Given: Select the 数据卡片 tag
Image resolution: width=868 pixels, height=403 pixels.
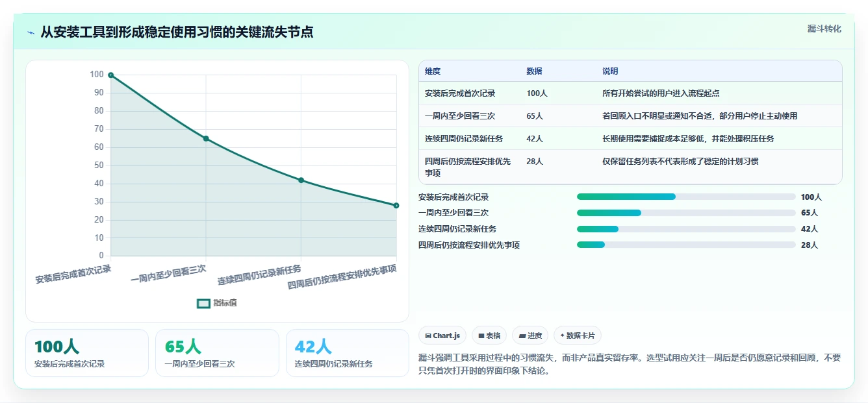Looking at the screenshot, I should pos(578,336).
